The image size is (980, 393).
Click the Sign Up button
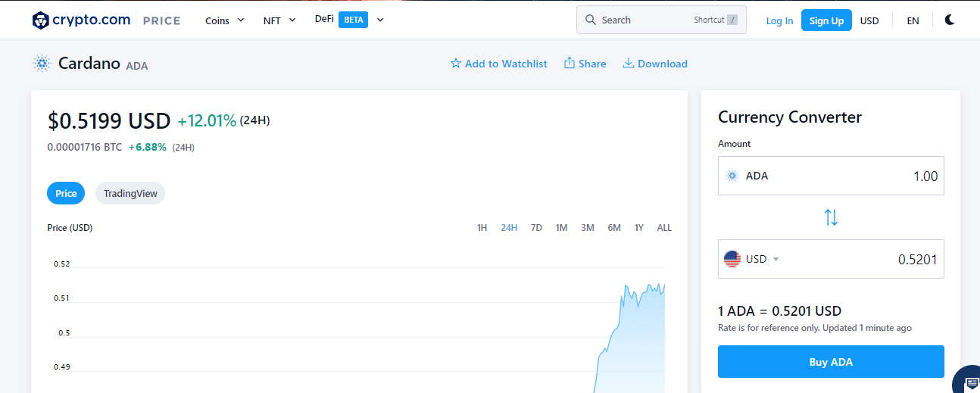click(826, 20)
